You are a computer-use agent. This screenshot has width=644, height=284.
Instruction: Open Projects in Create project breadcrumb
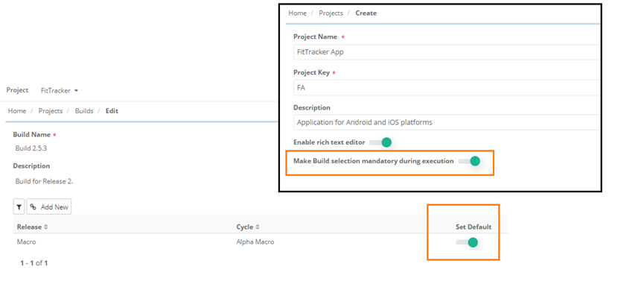click(x=331, y=13)
